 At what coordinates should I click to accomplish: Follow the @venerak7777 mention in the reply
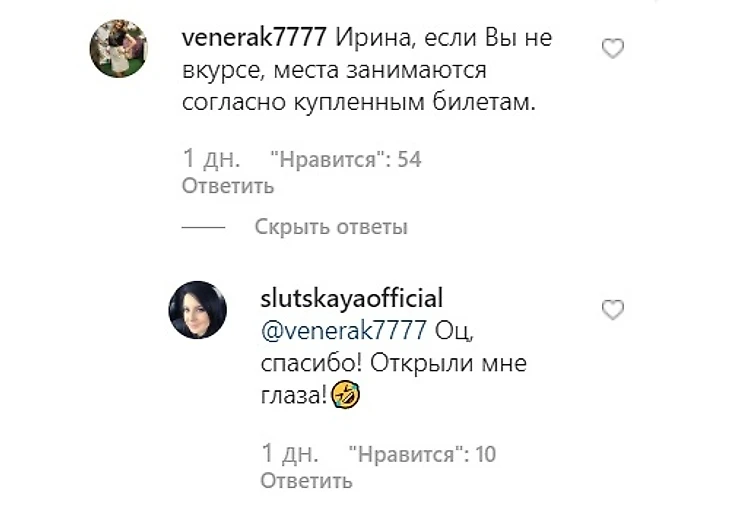(x=344, y=331)
